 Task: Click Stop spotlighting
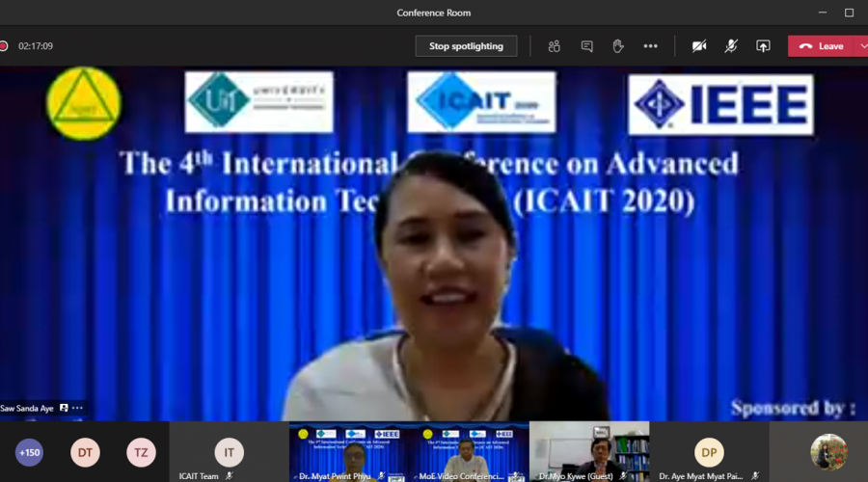coord(466,46)
